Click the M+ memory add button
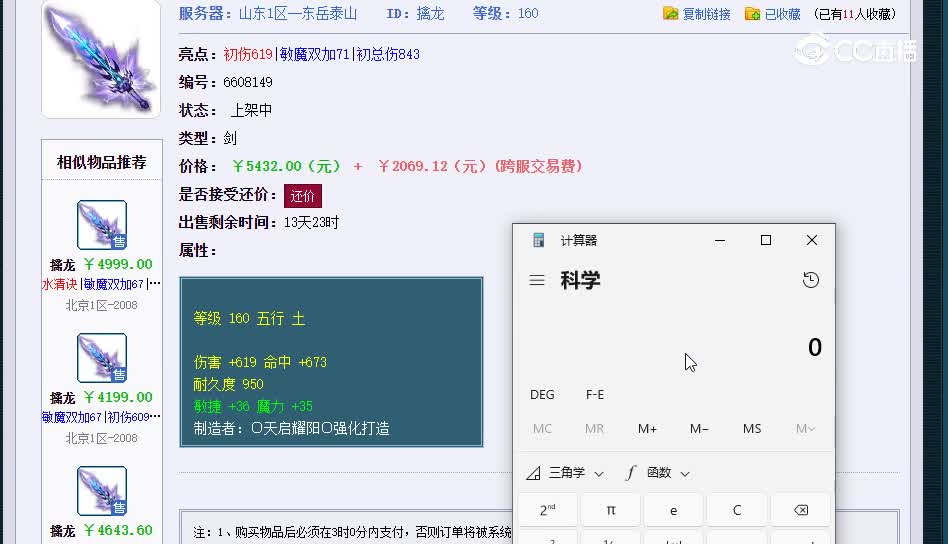This screenshot has width=948, height=544. click(648, 429)
